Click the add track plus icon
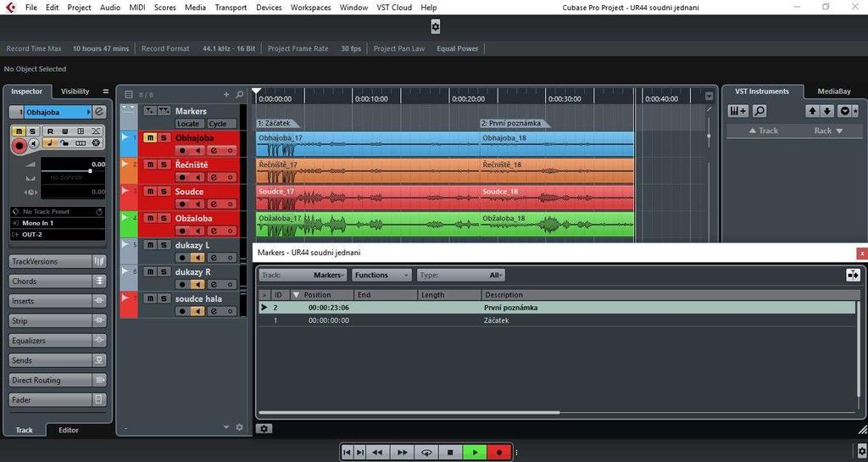 225,95
